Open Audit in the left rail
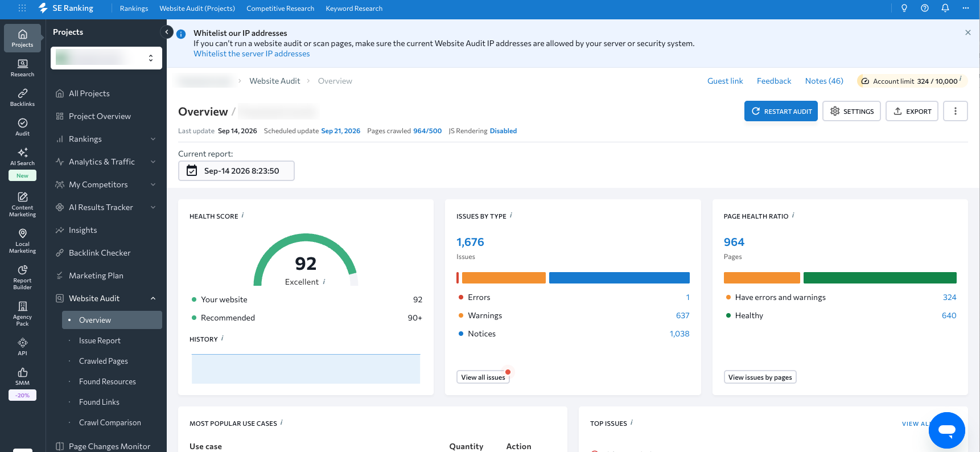The width and height of the screenshot is (980, 452). pyautogui.click(x=22, y=127)
